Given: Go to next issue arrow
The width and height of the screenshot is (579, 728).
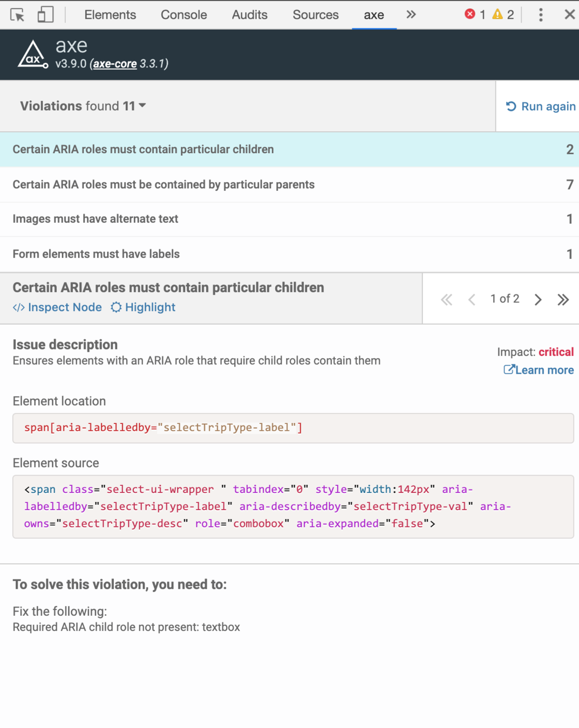Looking at the screenshot, I should (x=538, y=299).
